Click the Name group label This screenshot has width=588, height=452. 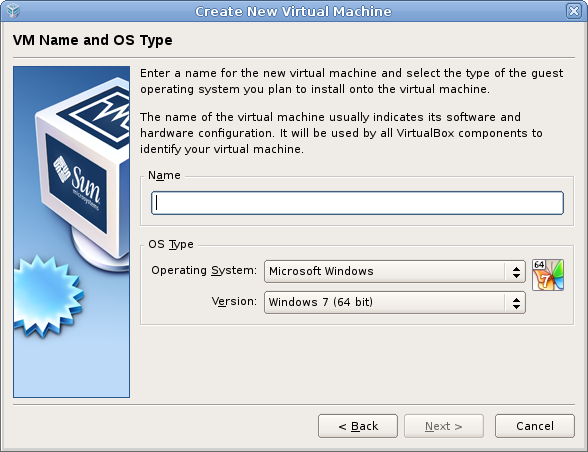pyautogui.click(x=164, y=175)
